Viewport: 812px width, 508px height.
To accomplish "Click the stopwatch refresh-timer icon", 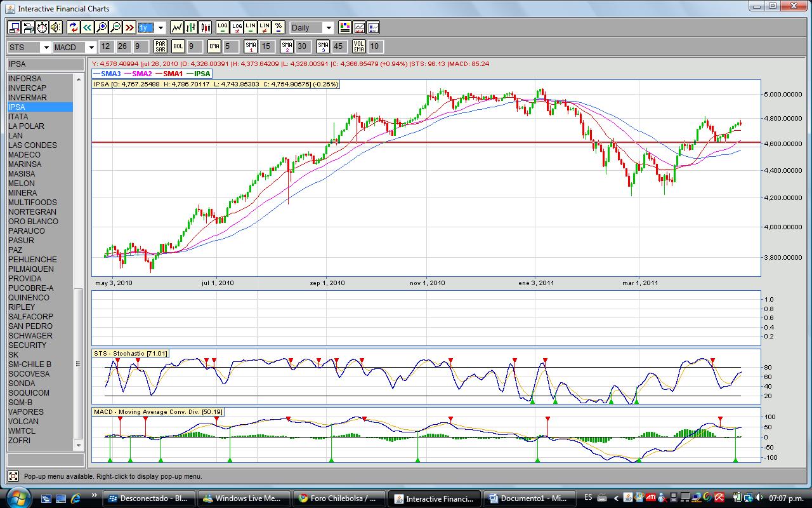I will pos(42,27).
